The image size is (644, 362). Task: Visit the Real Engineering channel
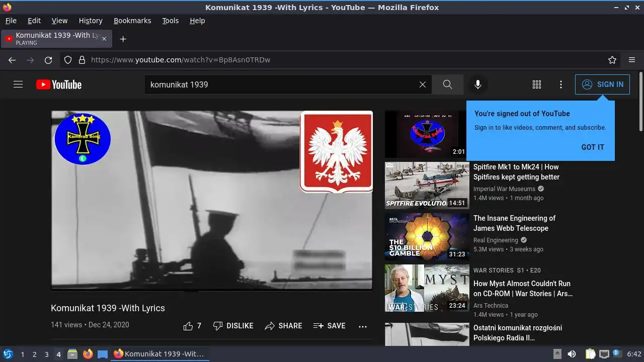point(496,240)
